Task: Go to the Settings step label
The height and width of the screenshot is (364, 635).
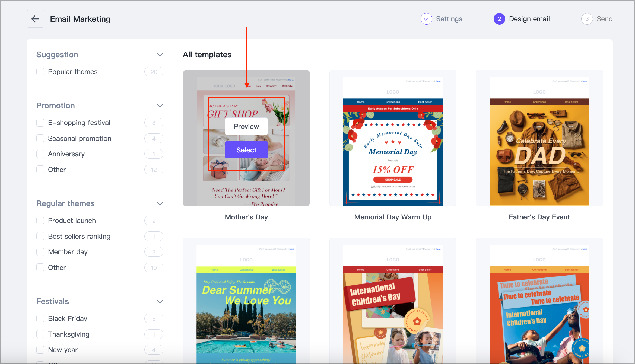Action: (449, 19)
